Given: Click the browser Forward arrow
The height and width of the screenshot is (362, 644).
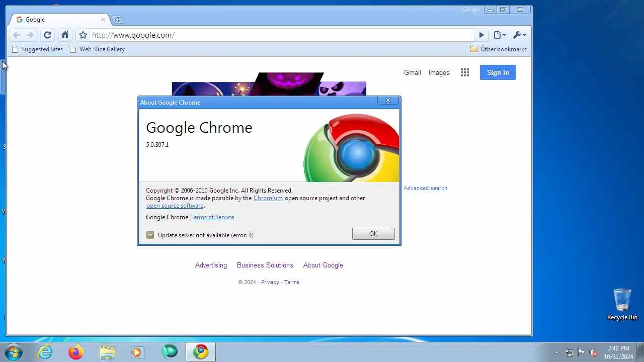Looking at the screenshot, I should 30,35.
